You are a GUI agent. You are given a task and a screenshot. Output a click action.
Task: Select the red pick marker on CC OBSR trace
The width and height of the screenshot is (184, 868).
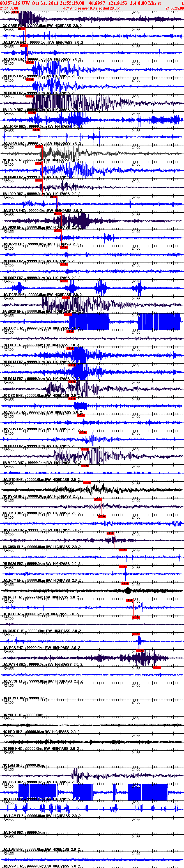[15, 12]
